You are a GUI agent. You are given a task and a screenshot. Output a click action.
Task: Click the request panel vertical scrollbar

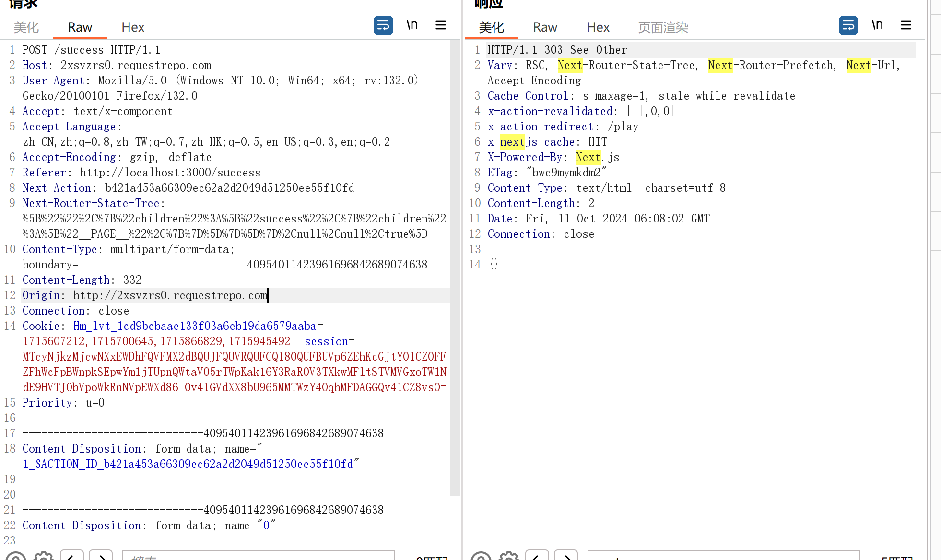click(455, 268)
